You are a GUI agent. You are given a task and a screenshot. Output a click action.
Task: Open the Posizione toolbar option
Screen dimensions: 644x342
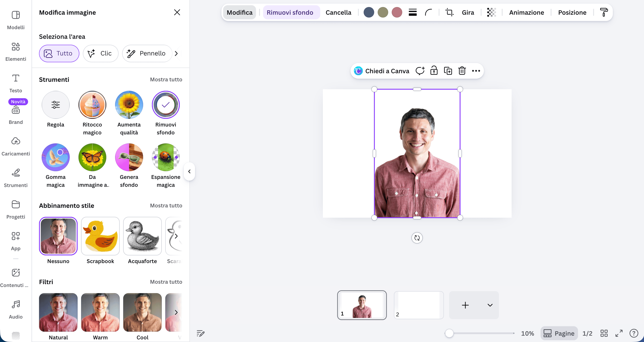572,12
